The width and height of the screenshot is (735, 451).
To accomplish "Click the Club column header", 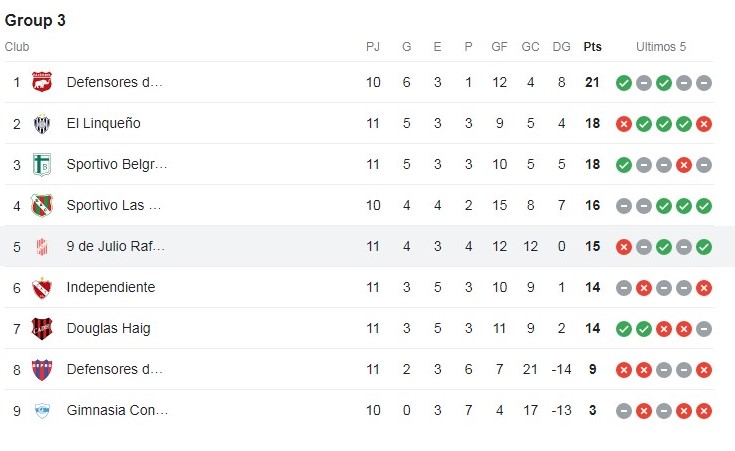I will pos(17,47).
